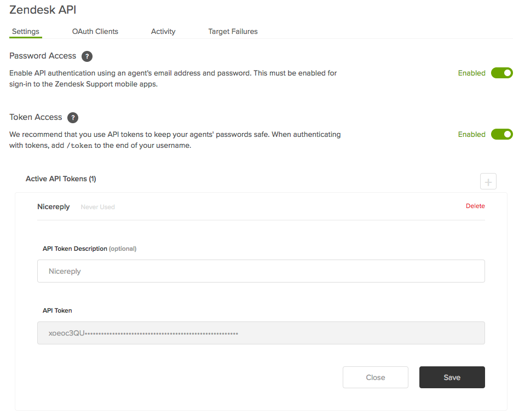Image resolution: width=519 pixels, height=420 pixels.
Task: Go to the Activity tab
Action: coord(163,31)
